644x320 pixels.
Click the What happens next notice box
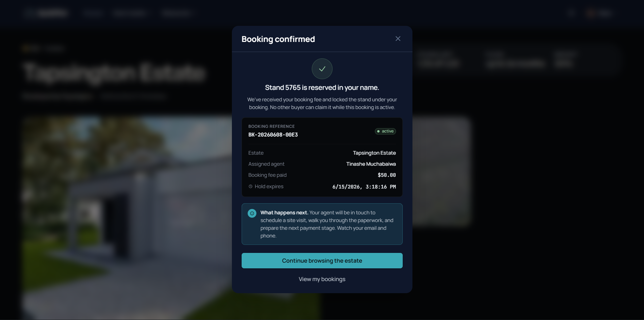(x=322, y=224)
